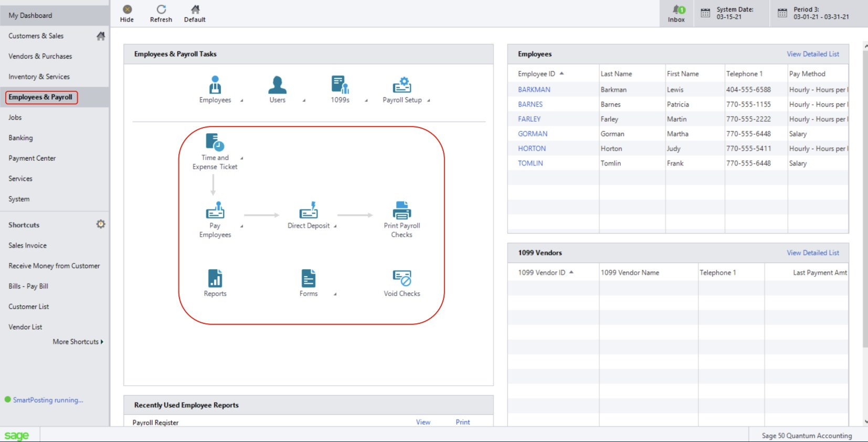Open the 1099s task icon
This screenshot has width=868, height=442.
click(x=340, y=85)
